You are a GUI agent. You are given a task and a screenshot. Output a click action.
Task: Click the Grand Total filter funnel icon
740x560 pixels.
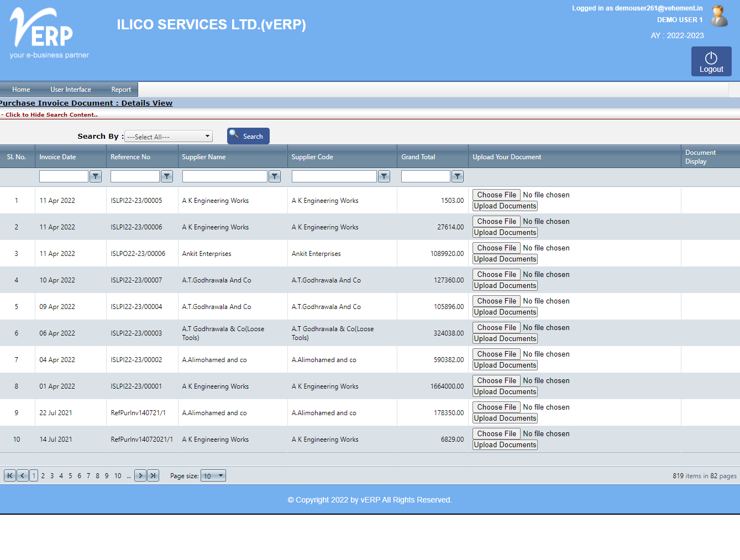pos(458,176)
